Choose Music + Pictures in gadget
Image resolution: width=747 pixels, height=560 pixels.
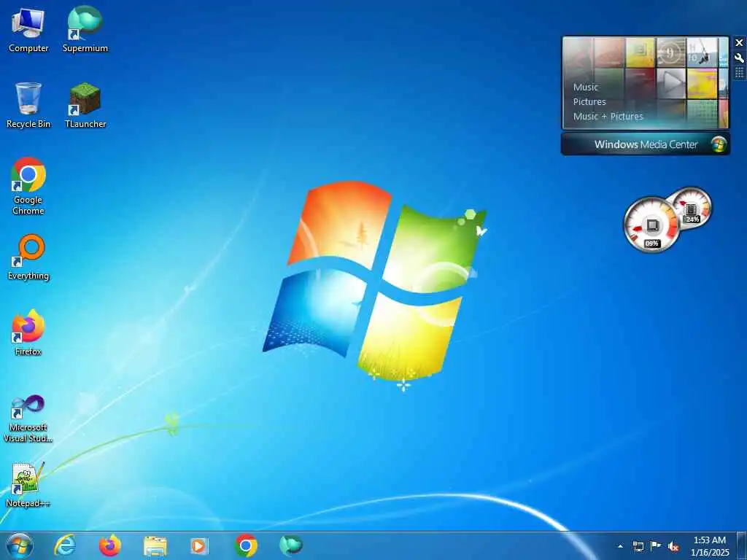click(x=608, y=116)
